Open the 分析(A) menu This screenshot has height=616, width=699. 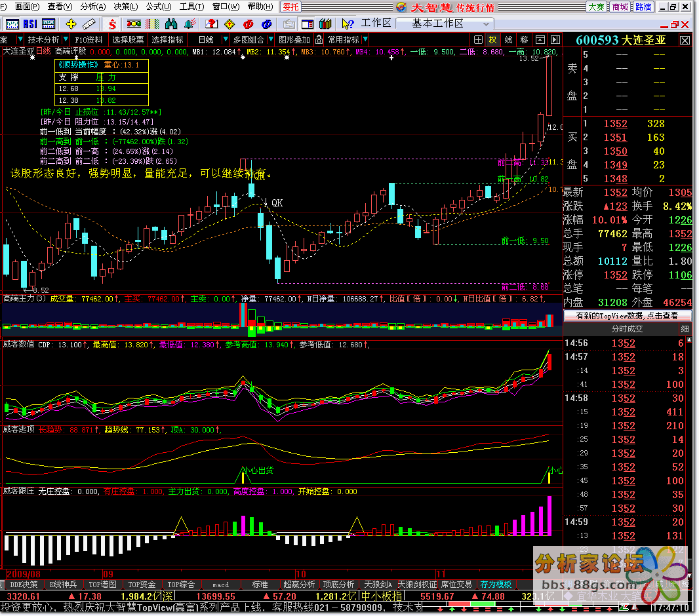[92, 7]
